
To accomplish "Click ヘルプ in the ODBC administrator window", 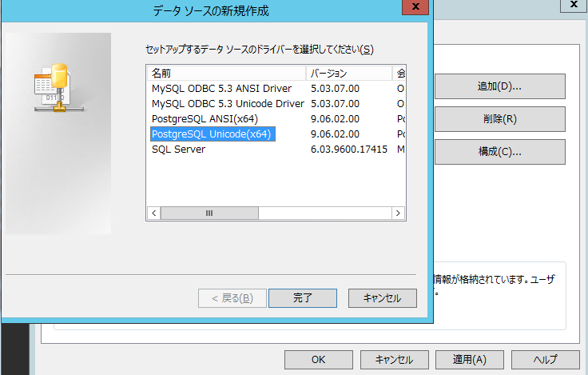I will point(545,360).
